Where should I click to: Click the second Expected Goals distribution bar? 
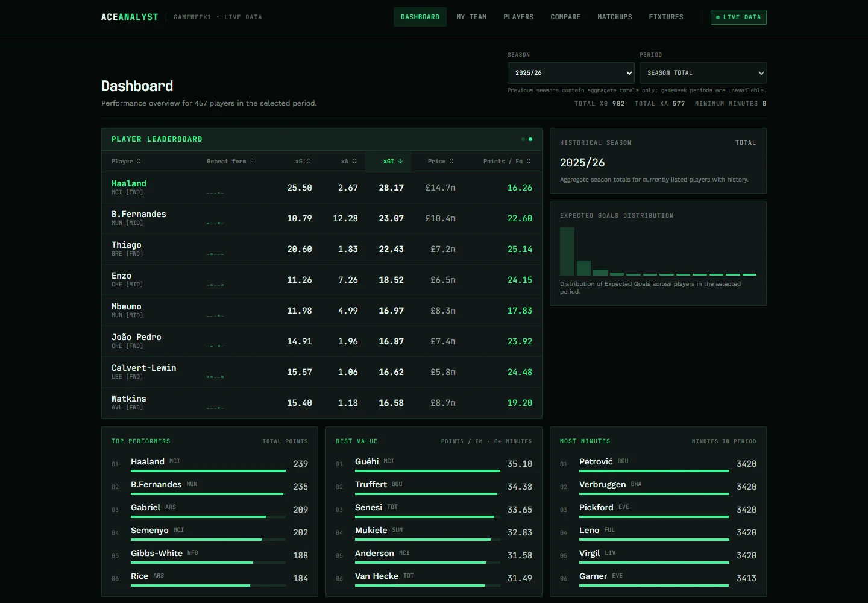[583, 268]
